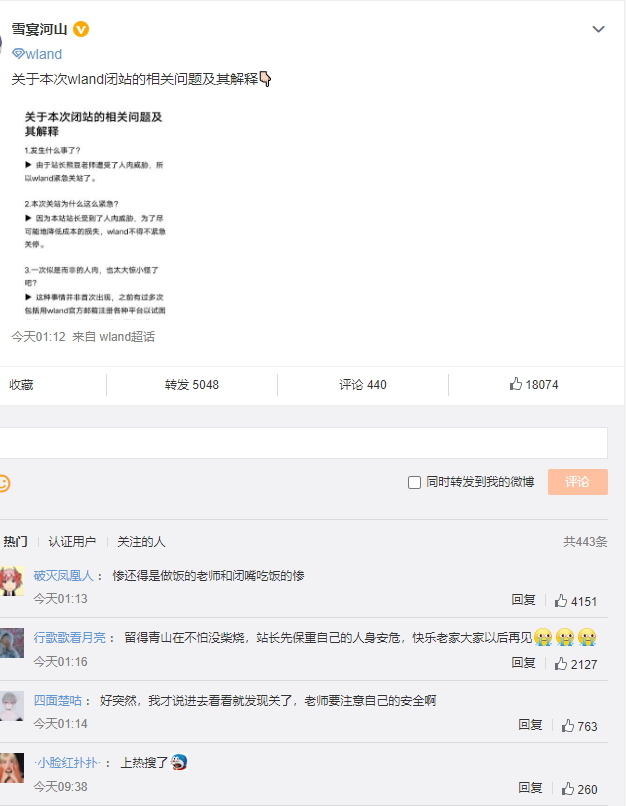Open commenter profile 破灭凤凰人

coord(63,576)
